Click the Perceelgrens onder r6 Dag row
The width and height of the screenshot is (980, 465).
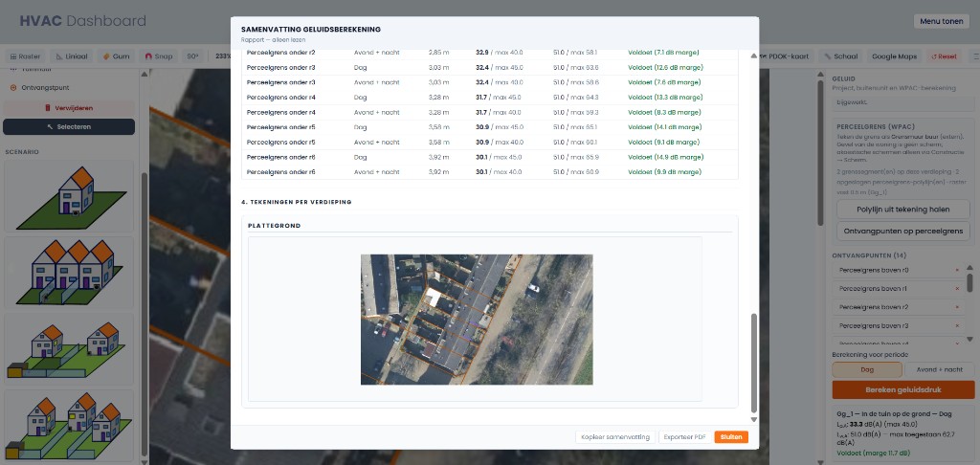tap(490, 157)
